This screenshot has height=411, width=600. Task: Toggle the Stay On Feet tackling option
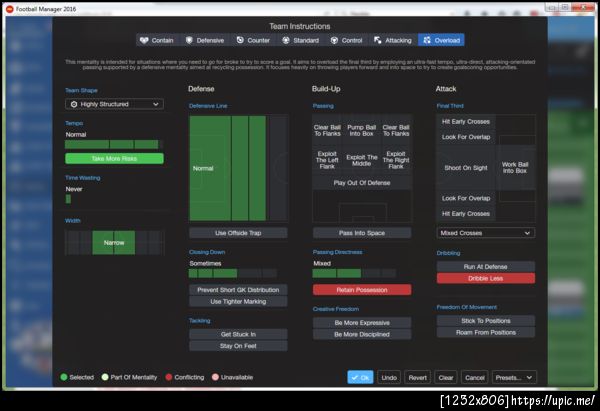pos(238,346)
